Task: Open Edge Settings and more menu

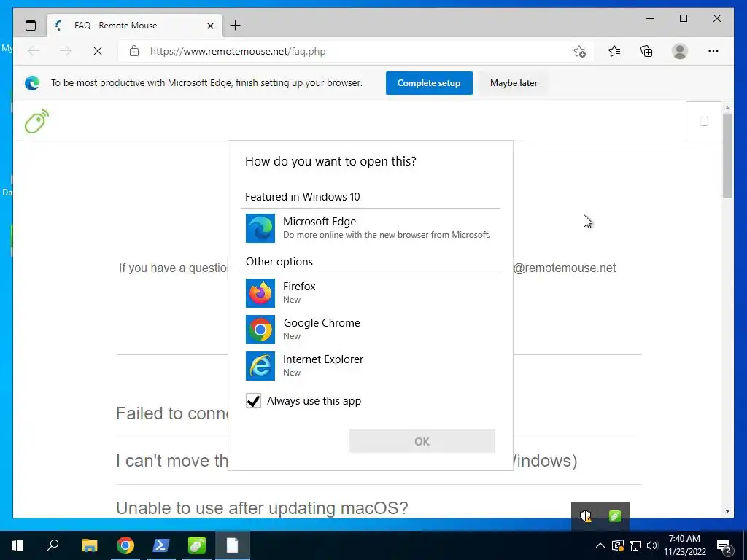Action: coord(713,52)
